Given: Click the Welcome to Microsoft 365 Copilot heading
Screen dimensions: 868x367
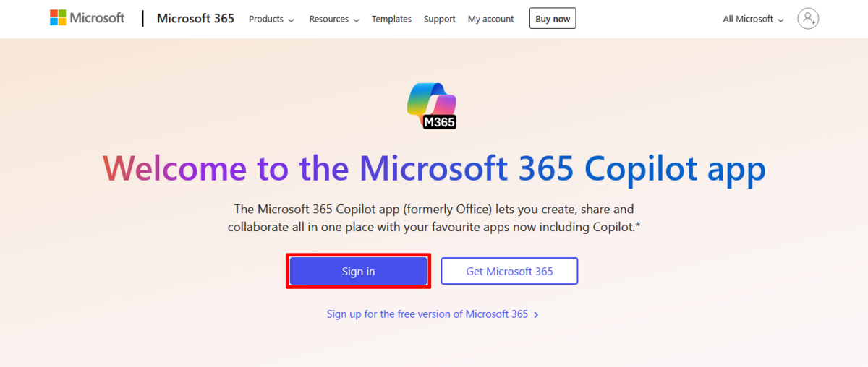Looking at the screenshot, I should point(434,169).
